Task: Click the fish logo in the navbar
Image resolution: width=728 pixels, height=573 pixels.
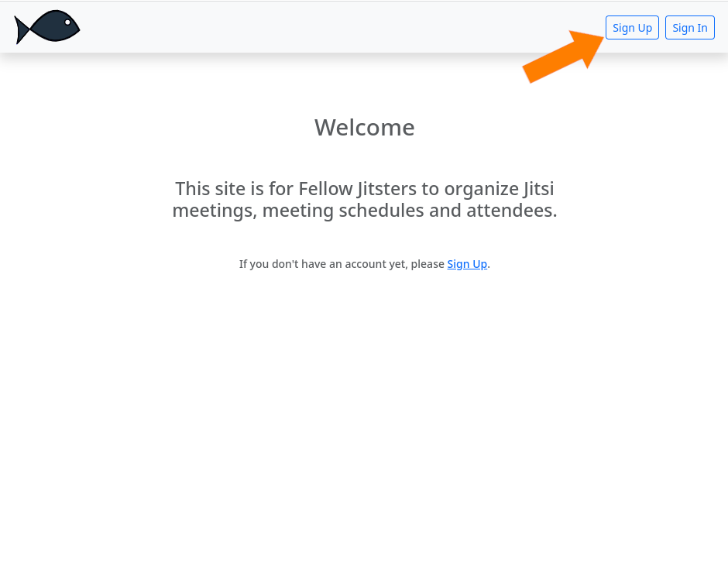Action: [x=47, y=27]
